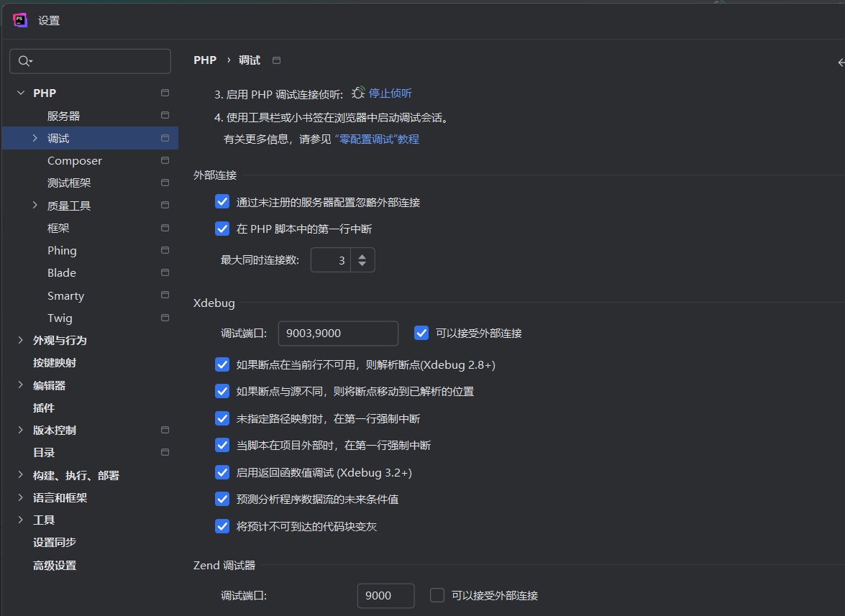Click the project-level icon next to Blade
The height and width of the screenshot is (616, 845).
pyautogui.click(x=165, y=272)
